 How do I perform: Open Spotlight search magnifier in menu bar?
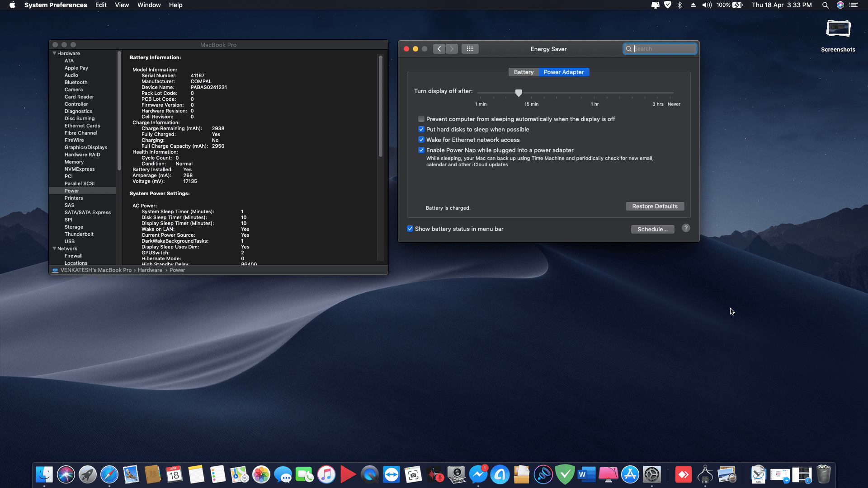825,5
